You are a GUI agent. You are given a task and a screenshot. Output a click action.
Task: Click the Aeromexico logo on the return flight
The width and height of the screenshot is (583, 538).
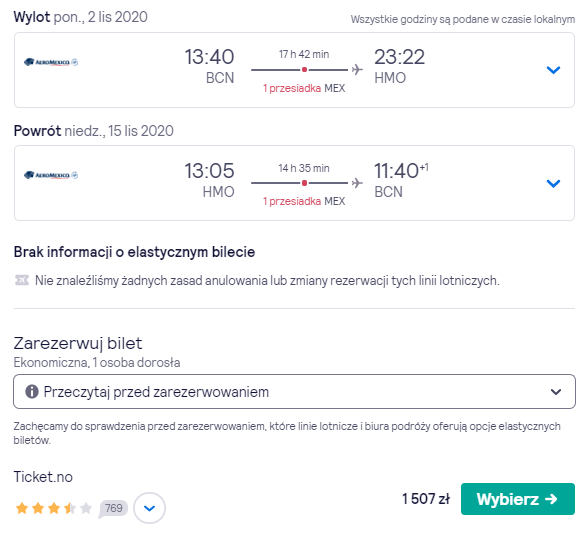point(51,175)
